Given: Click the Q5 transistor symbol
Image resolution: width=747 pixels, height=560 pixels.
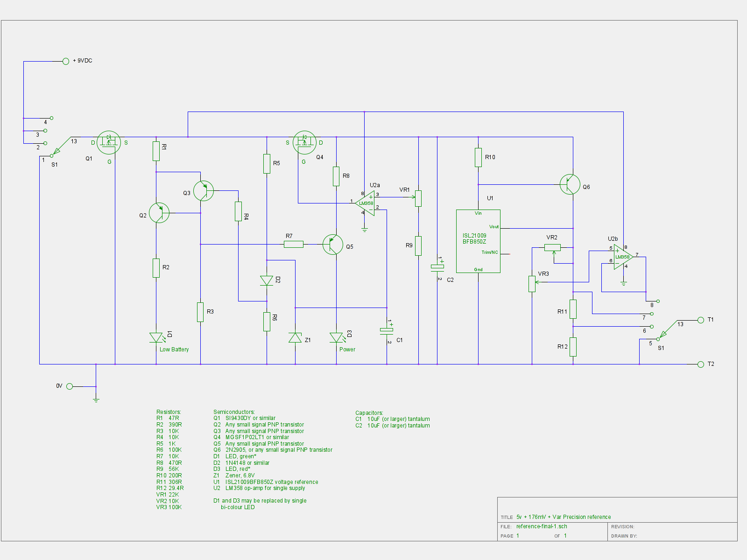Looking at the screenshot, I should click(333, 244).
